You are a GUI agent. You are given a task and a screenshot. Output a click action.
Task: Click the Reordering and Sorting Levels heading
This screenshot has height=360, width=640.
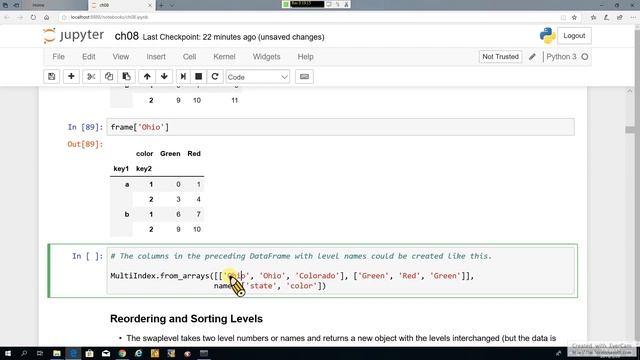point(186,319)
